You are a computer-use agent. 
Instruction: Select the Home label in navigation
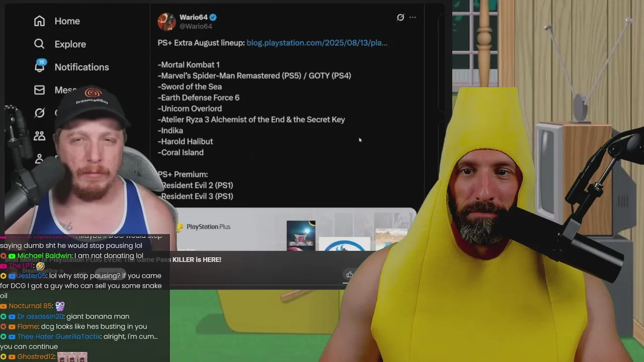click(x=67, y=21)
